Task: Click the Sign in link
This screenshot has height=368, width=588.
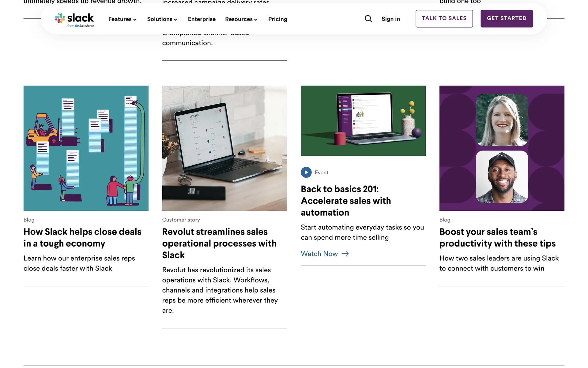Action: [x=390, y=19]
